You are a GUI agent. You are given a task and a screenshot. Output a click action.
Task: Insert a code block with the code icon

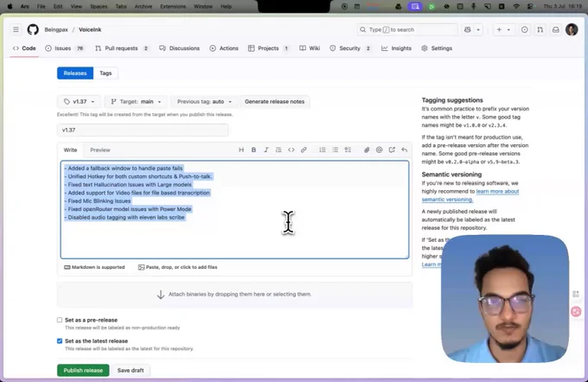[x=291, y=150]
